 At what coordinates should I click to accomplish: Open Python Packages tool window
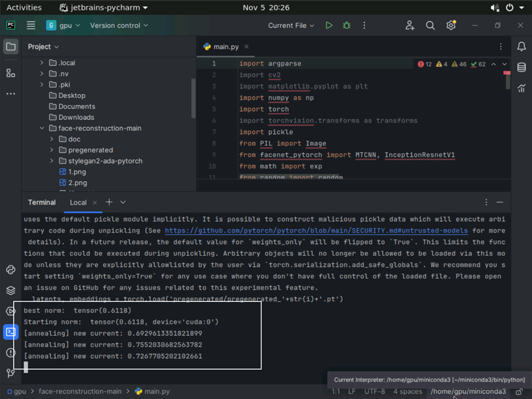click(x=10, y=290)
